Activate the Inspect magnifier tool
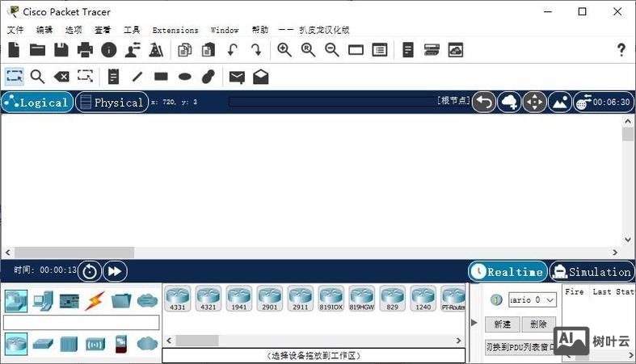 pos(38,77)
